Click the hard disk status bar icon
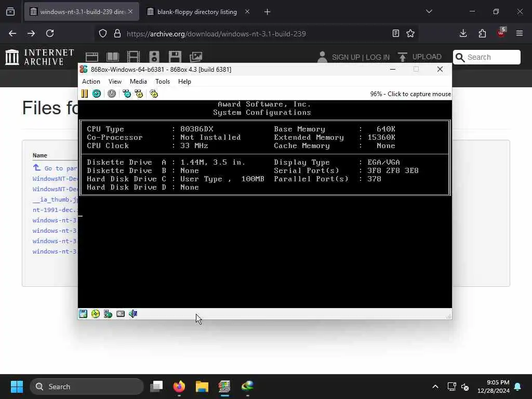This screenshot has height=399, width=532. [121, 314]
